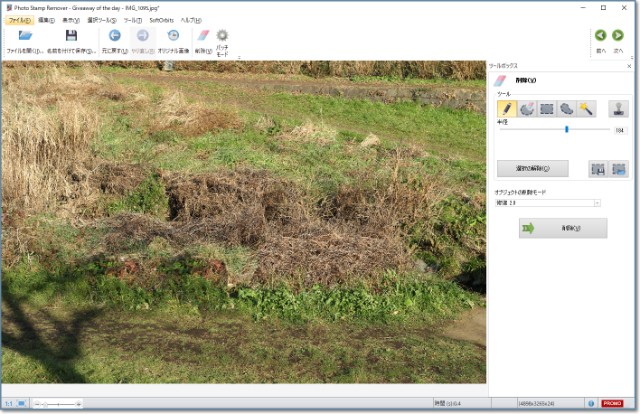Viewport: 640px width, 414px height.
Task: Click the radius slider handle
Action: click(567, 129)
